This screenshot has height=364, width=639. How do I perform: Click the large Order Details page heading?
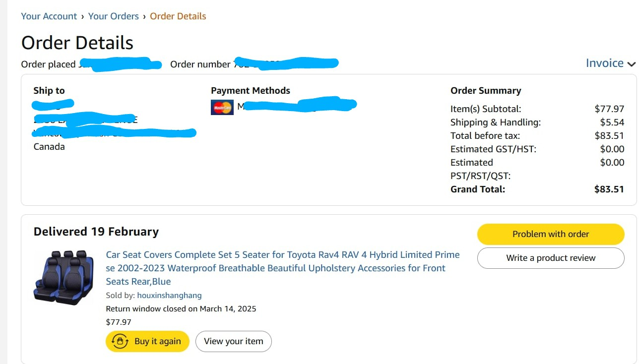click(x=77, y=43)
